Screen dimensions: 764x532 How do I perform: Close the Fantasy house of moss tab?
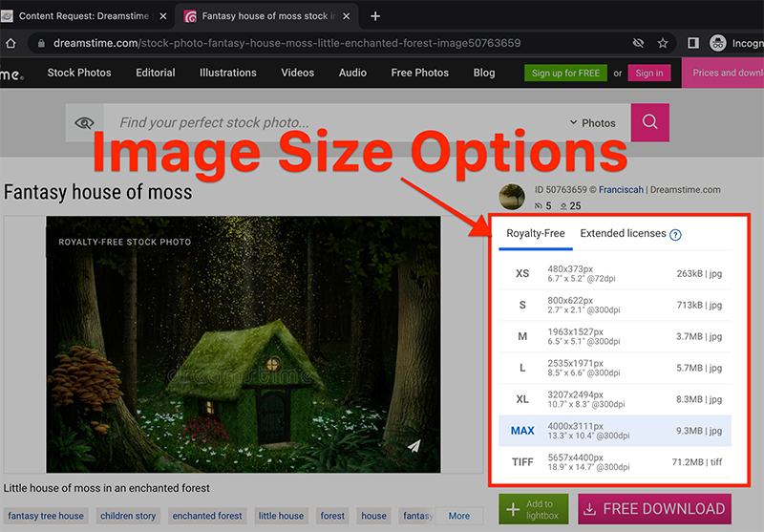[x=347, y=16]
